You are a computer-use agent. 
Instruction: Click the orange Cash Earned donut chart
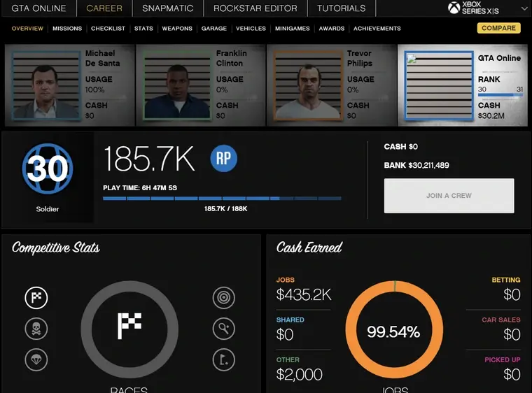pyautogui.click(x=394, y=329)
